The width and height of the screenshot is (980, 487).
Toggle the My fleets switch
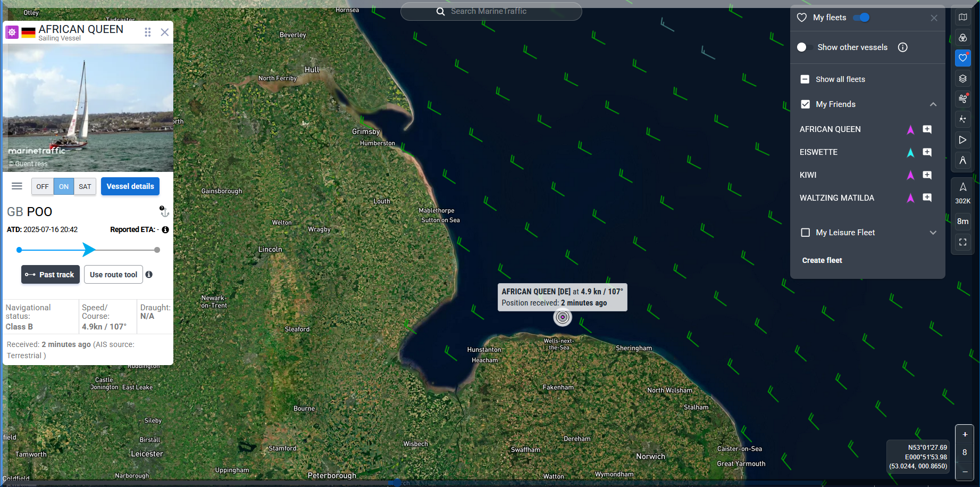[x=861, y=18]
